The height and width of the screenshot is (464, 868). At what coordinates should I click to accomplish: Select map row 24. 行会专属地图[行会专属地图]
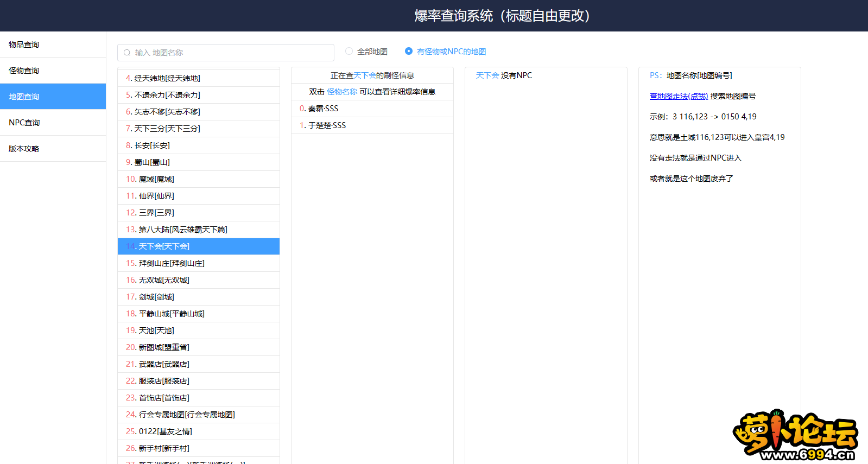pos(199,415)
